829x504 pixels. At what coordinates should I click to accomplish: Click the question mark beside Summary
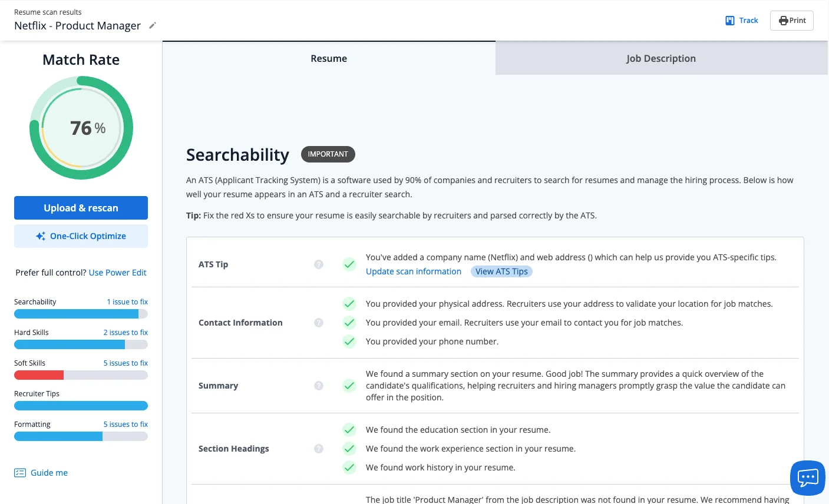(319, 385)
